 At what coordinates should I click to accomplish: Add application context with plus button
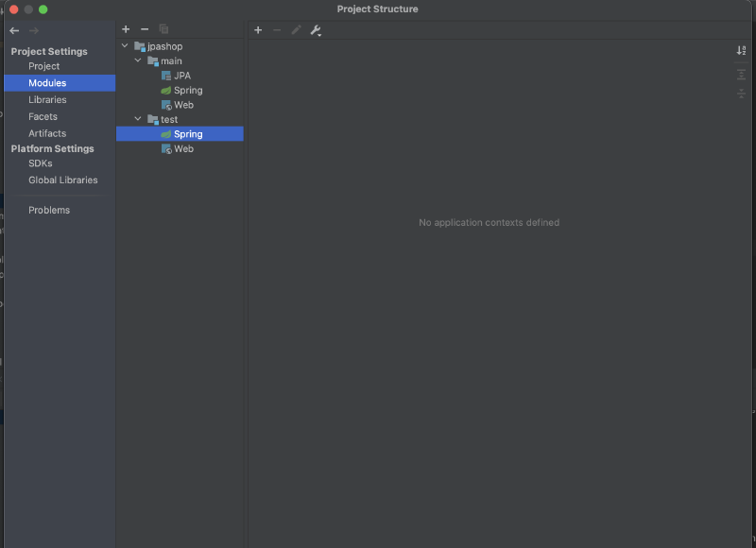coord(258,30)
